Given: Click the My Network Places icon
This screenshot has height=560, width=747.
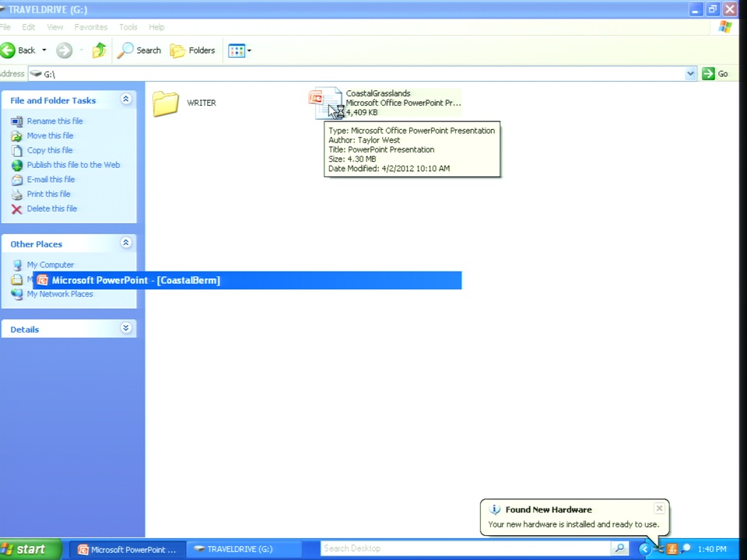Looking at the screenshot, I should click(16, 294).
